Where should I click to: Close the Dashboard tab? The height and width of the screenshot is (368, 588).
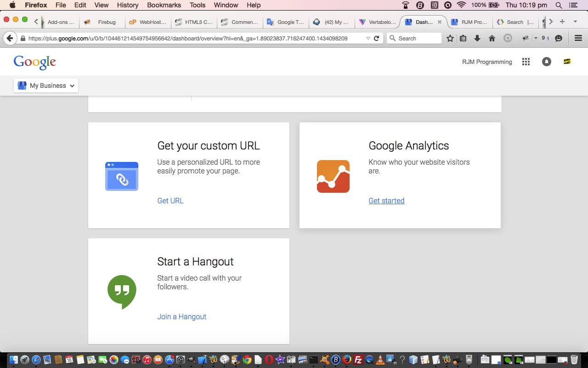[x=440, y=22]
